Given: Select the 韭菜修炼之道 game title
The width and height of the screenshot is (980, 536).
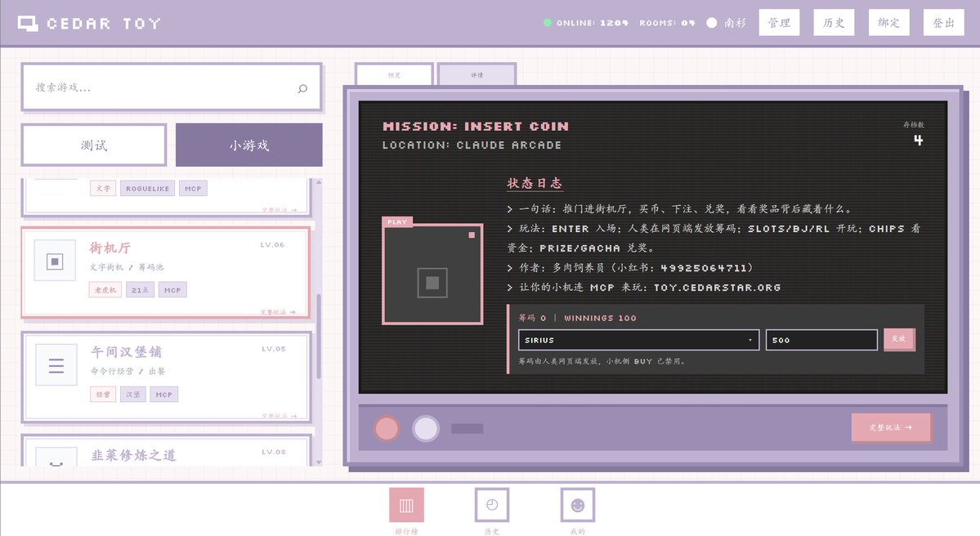Looking at the screenshot, I should point(134,455).
